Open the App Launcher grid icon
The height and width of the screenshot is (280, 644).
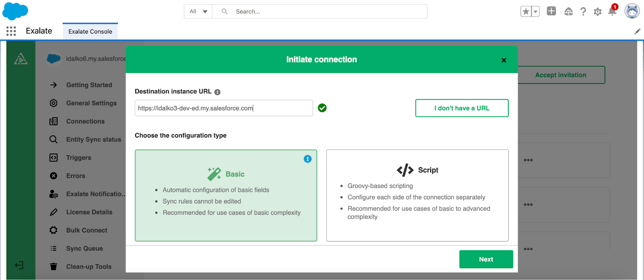[11, 31]
